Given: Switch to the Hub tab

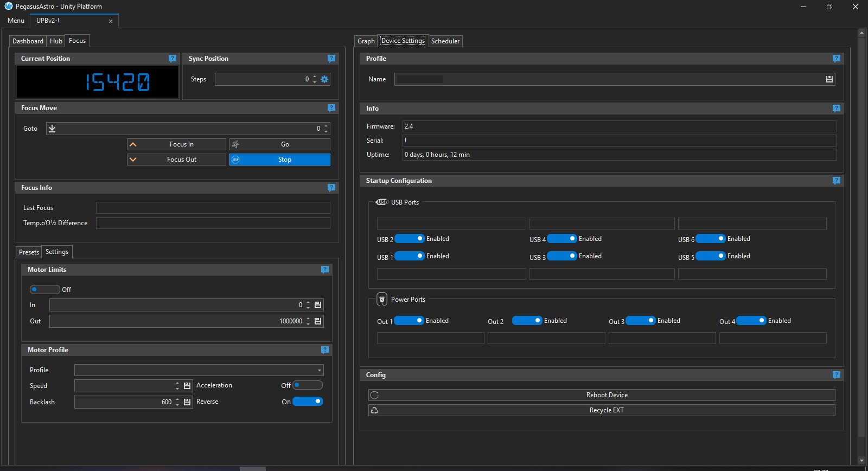Looking at the screenshot, I should [x=56, y=41].
